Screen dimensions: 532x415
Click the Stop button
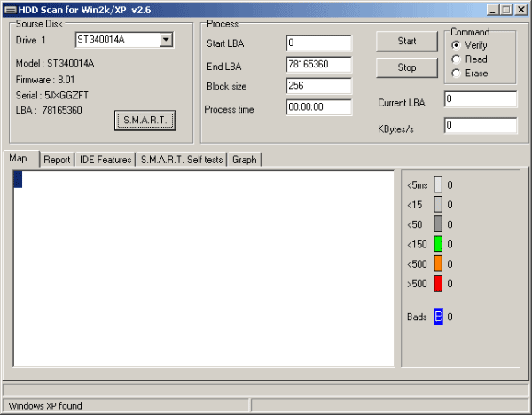click(407, 67)
